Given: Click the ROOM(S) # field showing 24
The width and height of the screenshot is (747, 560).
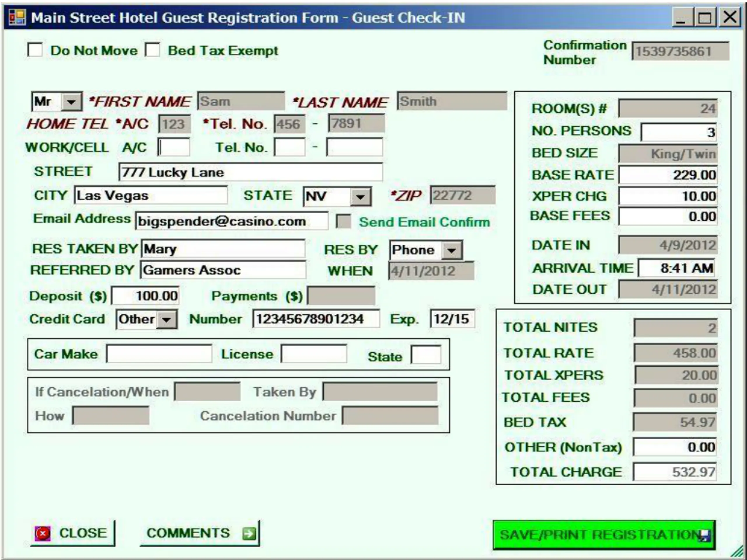Looking at the screenshot, I should point(668,108).
